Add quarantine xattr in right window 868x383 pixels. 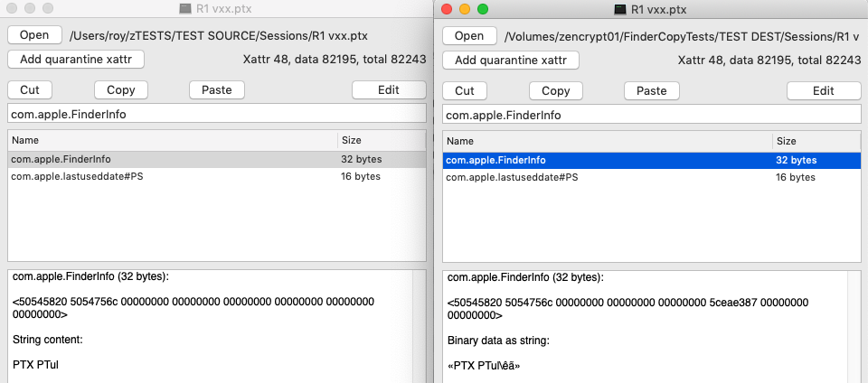click(511, 60)
